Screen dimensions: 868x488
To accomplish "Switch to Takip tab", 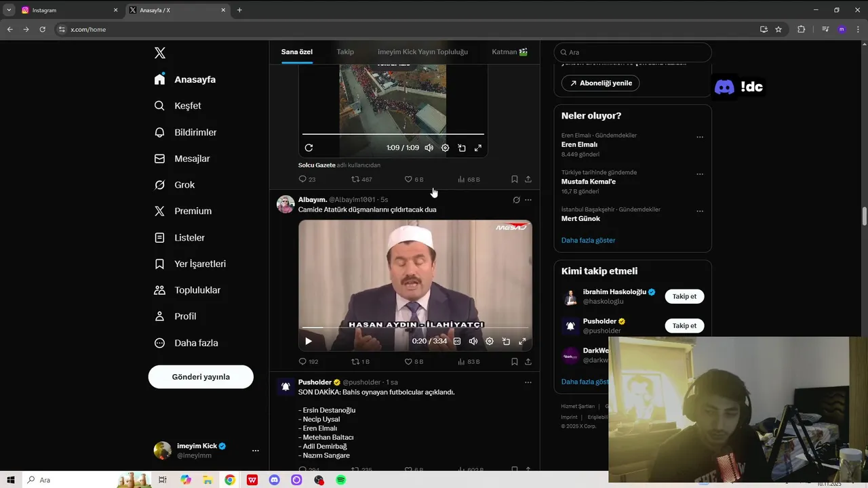I will point(345,52).
